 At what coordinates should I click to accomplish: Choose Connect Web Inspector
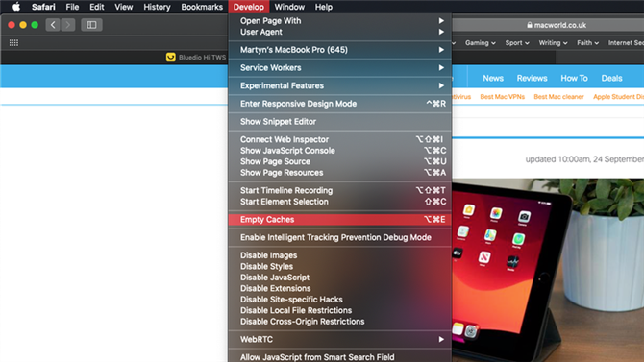(x=340, y=139)
